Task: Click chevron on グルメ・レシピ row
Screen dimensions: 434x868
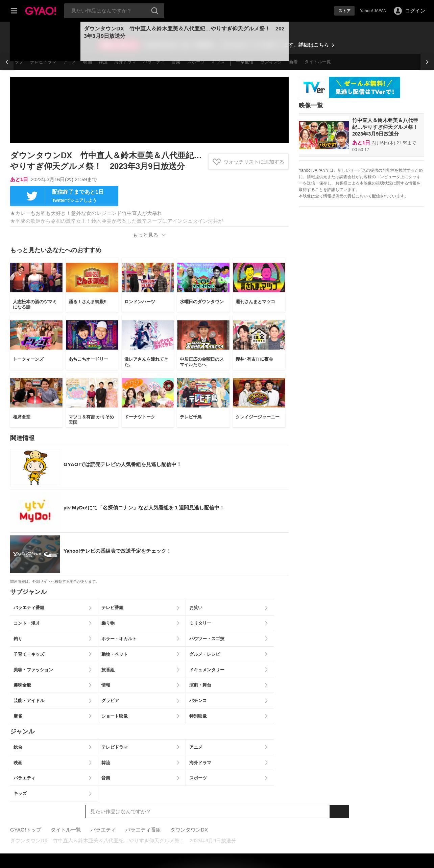Action: 266,654
